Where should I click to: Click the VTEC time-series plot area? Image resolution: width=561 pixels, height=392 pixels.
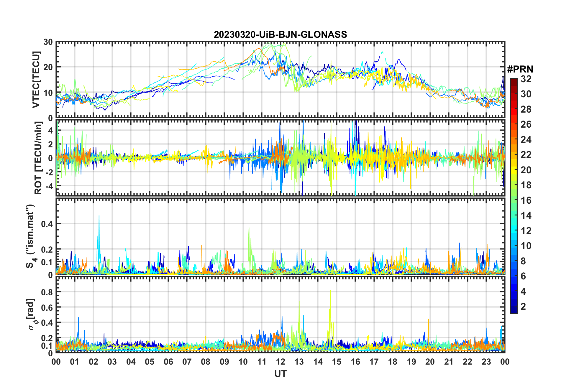click(x=280, y=80)
